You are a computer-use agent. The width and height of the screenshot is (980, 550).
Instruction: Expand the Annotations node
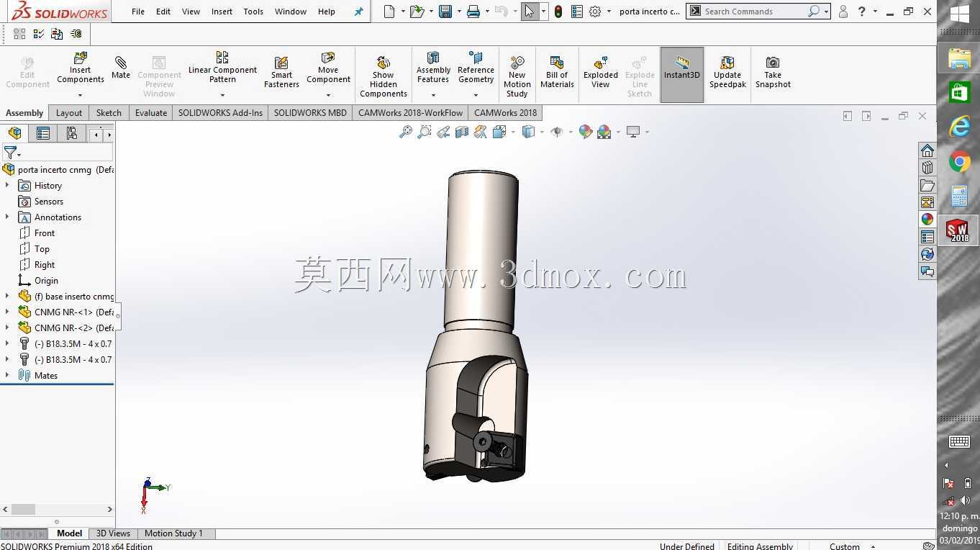click(x=7, y=217)
